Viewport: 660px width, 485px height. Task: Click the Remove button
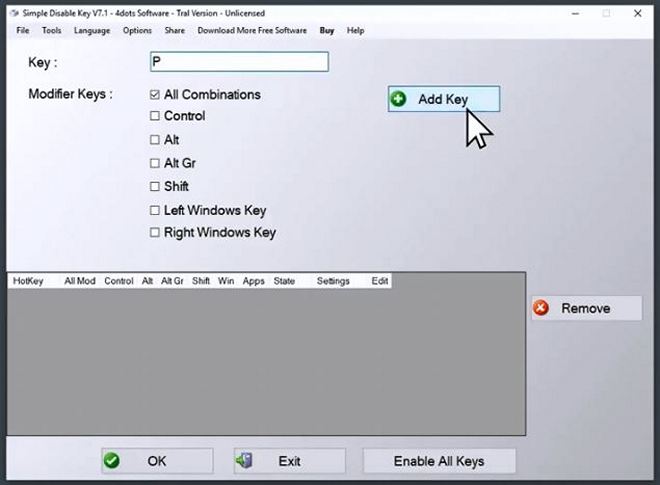pyautogui.click(x=587, y=308)
